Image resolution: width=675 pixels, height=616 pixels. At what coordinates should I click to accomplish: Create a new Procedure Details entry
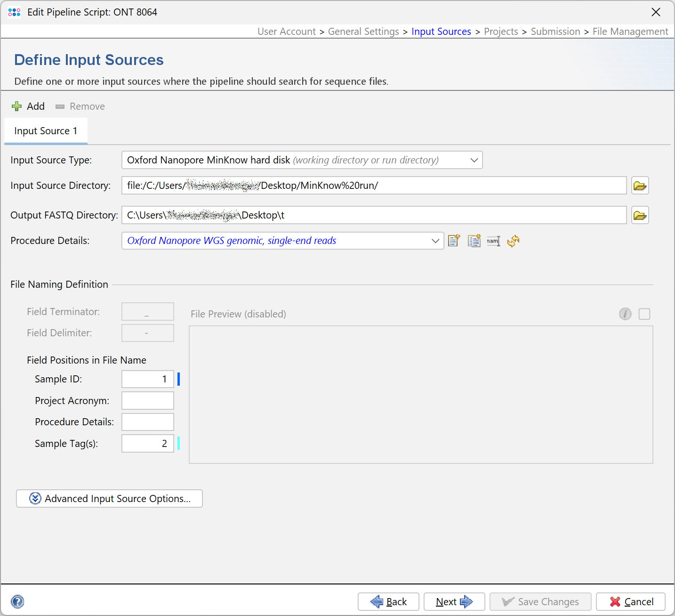click(x=453, y=241)
